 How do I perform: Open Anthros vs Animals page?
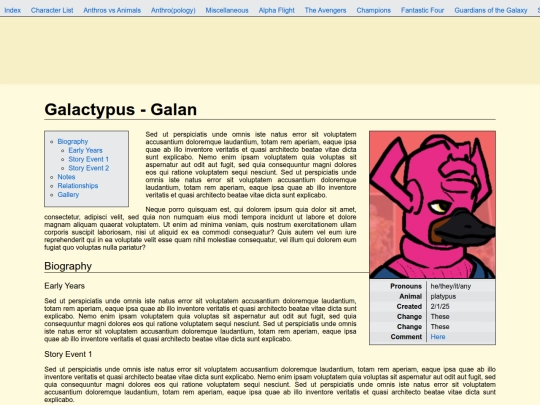click(x=112, y=10)
